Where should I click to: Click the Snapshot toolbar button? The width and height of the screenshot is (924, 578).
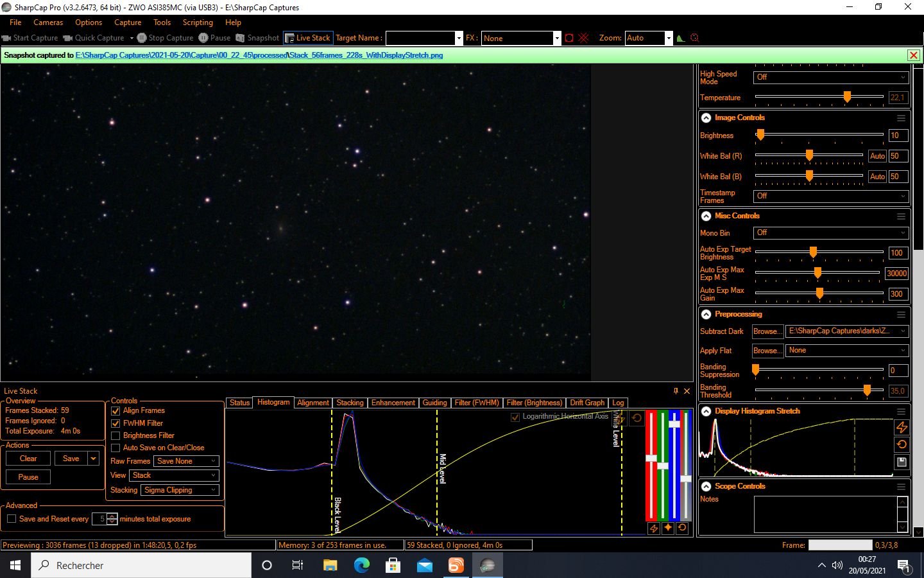click(x=257, y=38)
